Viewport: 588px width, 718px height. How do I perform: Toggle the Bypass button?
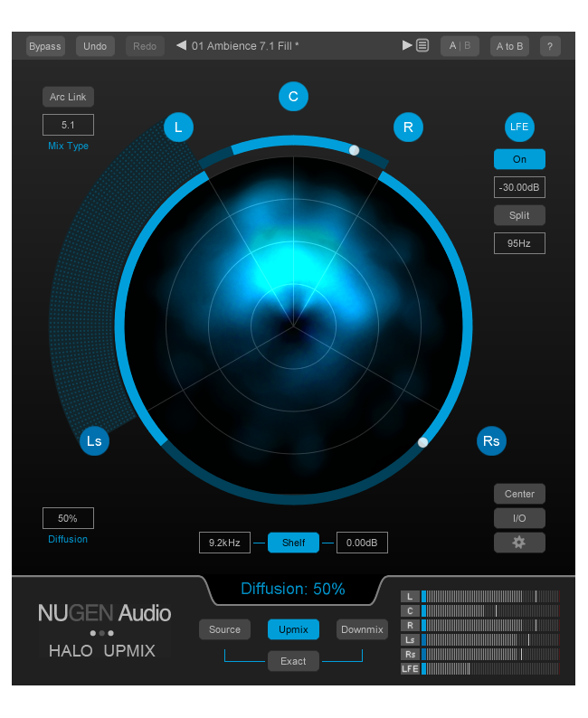click(45, 46)
